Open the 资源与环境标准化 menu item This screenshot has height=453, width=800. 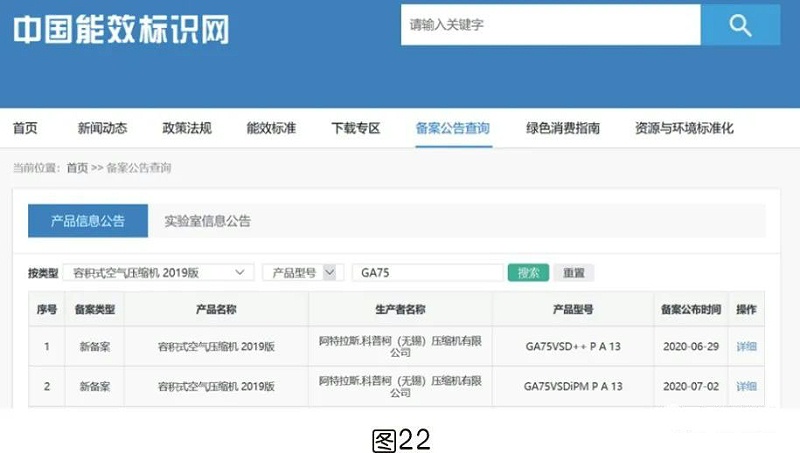pos(684,128)
